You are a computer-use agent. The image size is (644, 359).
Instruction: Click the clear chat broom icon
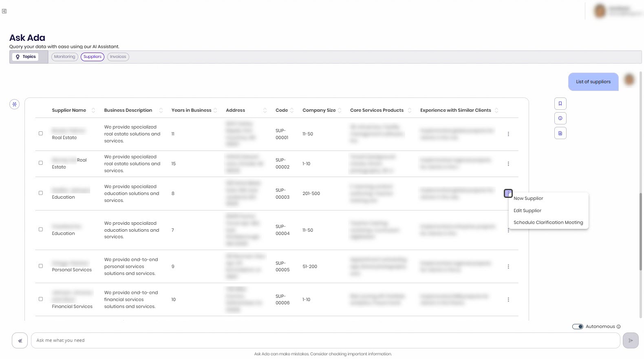click(x=20, y=341)
